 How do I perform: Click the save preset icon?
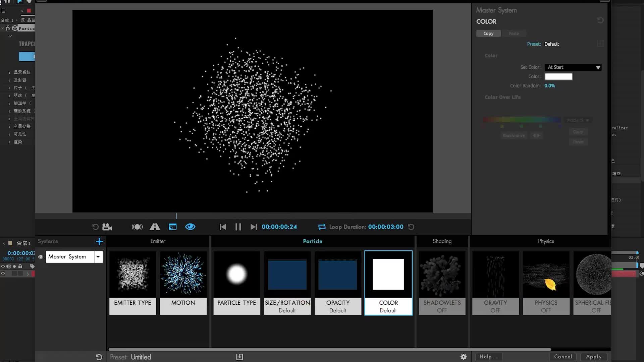click(239, 357)
